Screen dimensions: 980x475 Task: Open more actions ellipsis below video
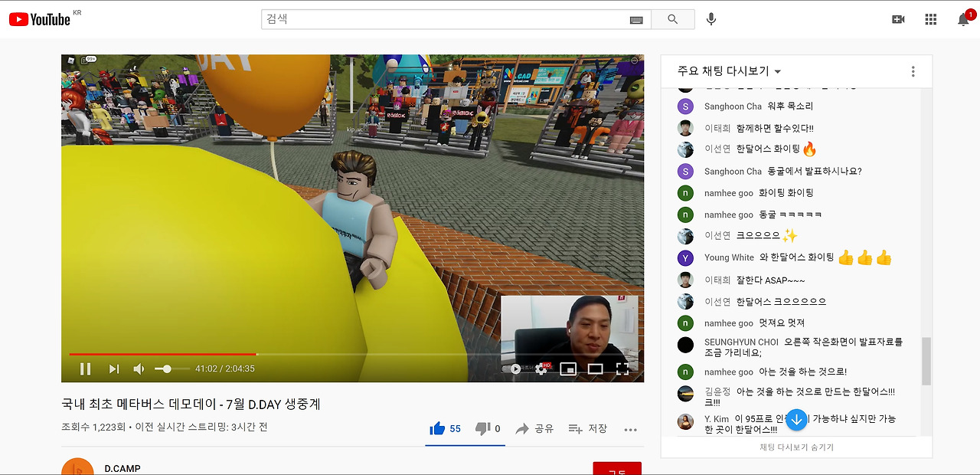(631, 429)
